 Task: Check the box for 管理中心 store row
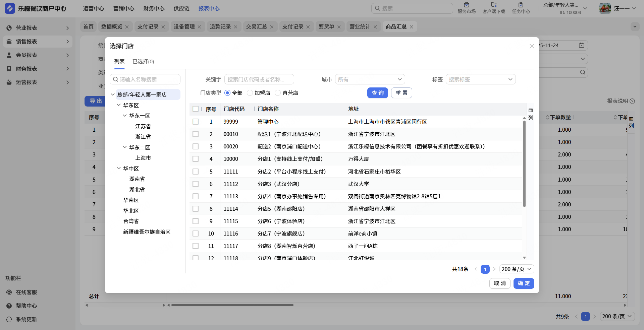click(x=196, y=122)
